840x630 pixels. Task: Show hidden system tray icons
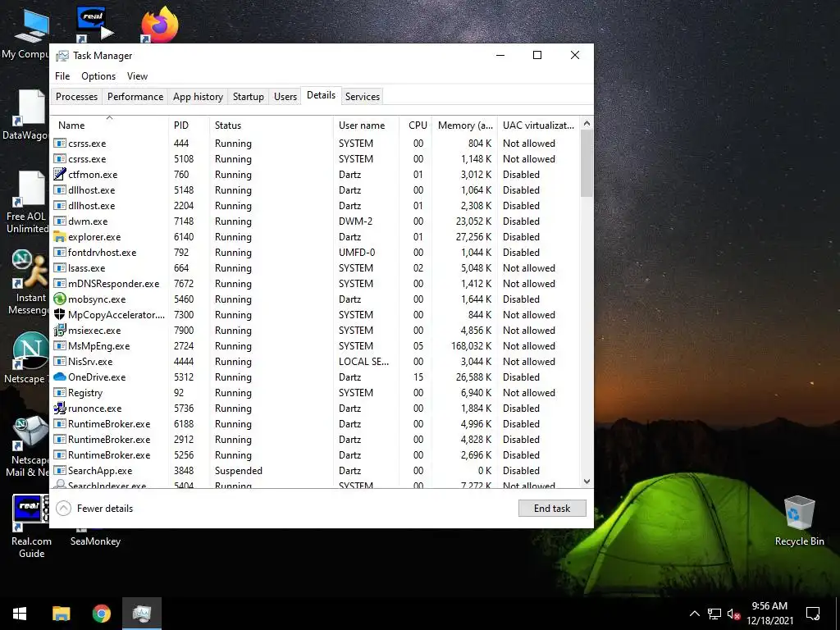coord(694,614)
